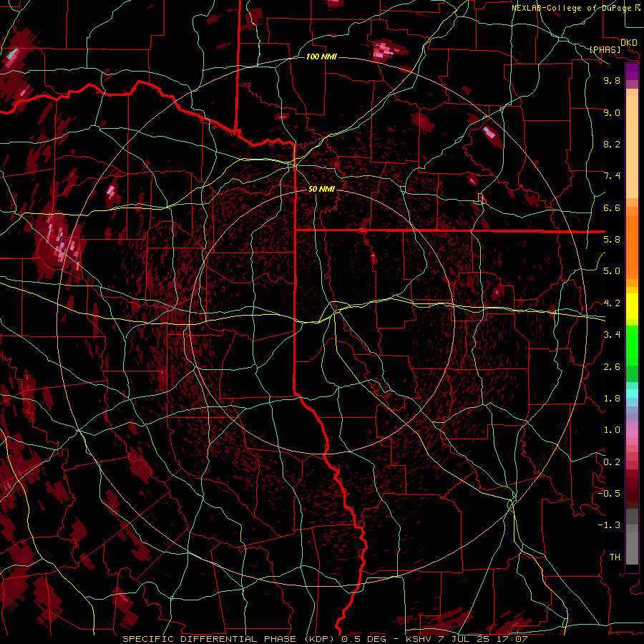The width and height of the screenshot is (644, 644).
Task: Select the -0.5 value on the scale
Action: [609, 494]
